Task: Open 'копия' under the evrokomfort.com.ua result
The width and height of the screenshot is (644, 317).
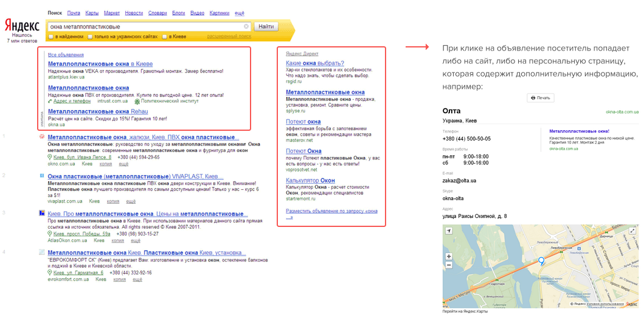Action: (x=119, y=279)
